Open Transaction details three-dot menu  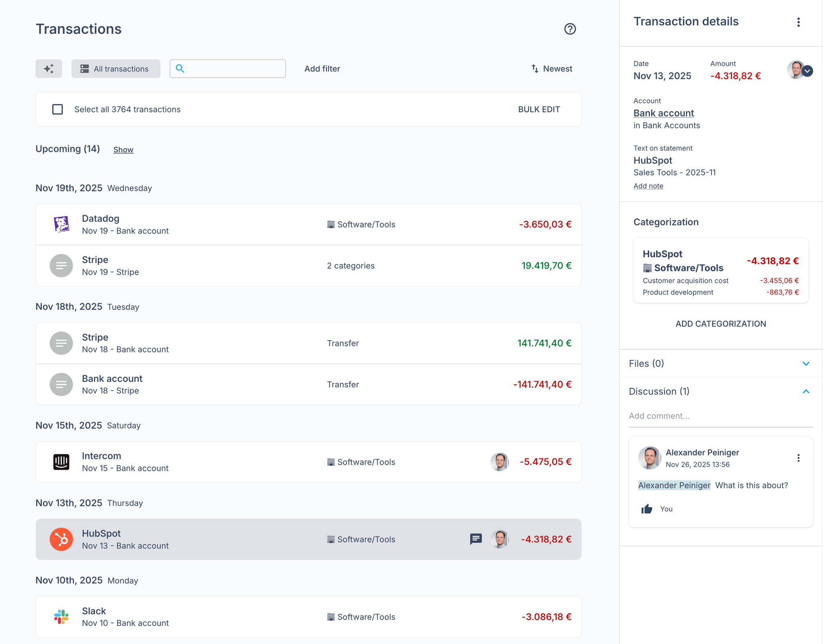(x=798, y=22)
